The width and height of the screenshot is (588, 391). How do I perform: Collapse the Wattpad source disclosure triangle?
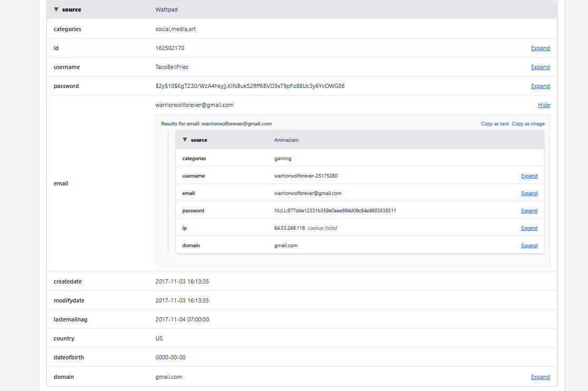(x=56, y=9)
